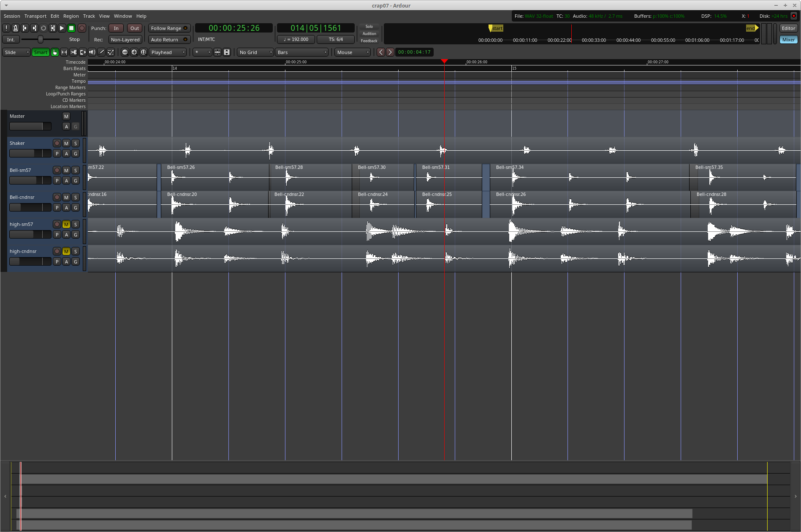This screenshot has height=532, width=801.
Task: Toggle the Follow Range button
Action: (169, 28)
